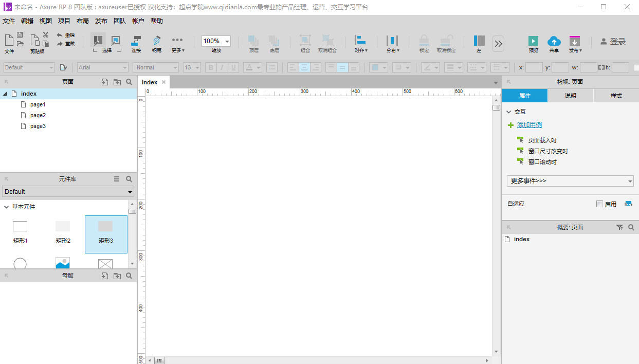The width and height of the screenshot is (639, 364).
Task: Click the Share (共享) cloud icon
Action: [554, 41]
